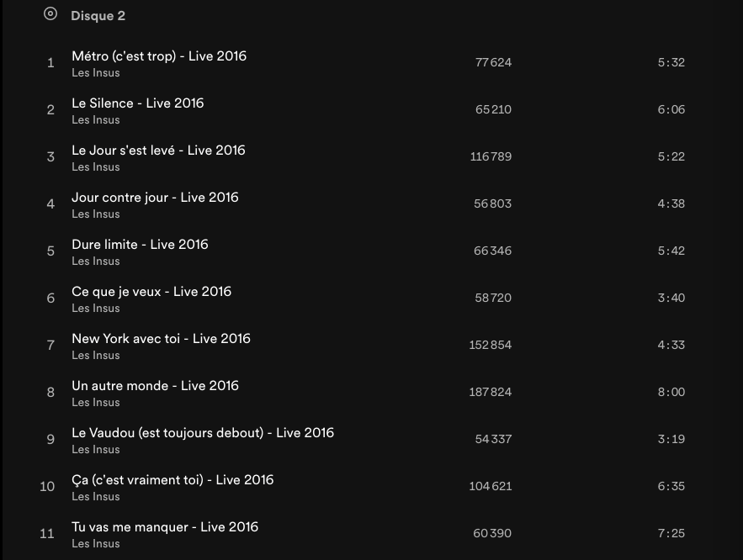Viewport: 743px width, 560px height.
Task: Click the 8:00 duration of Un autre monde
Action: [x=671, y=392]
